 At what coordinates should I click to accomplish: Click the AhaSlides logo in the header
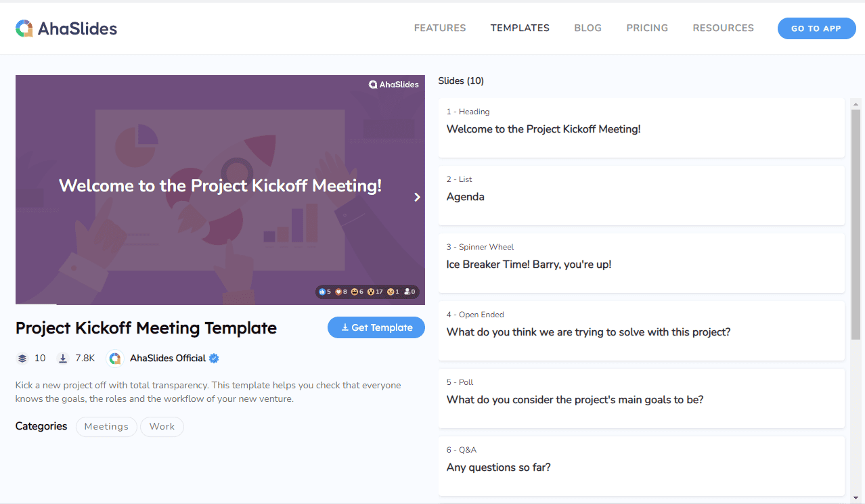point(66,28)
